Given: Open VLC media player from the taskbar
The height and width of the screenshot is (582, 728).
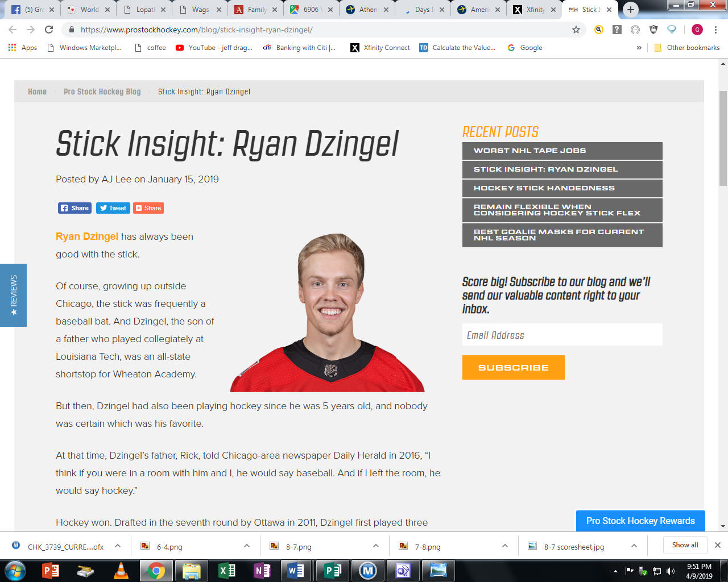Looking at the screenshot, I should (x=121, y=571).
